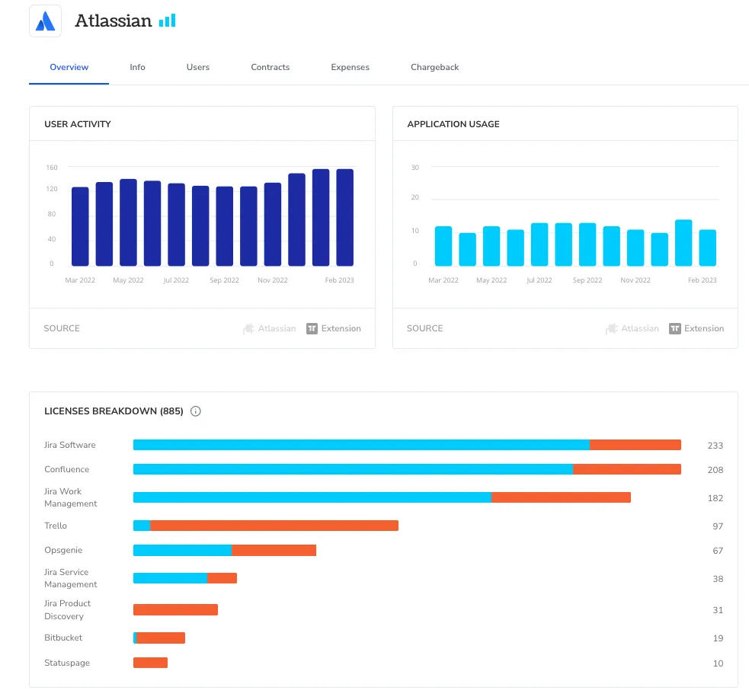The image size is (749, 700).
Task: Click the 182 license count value
Action: point(715,498)
